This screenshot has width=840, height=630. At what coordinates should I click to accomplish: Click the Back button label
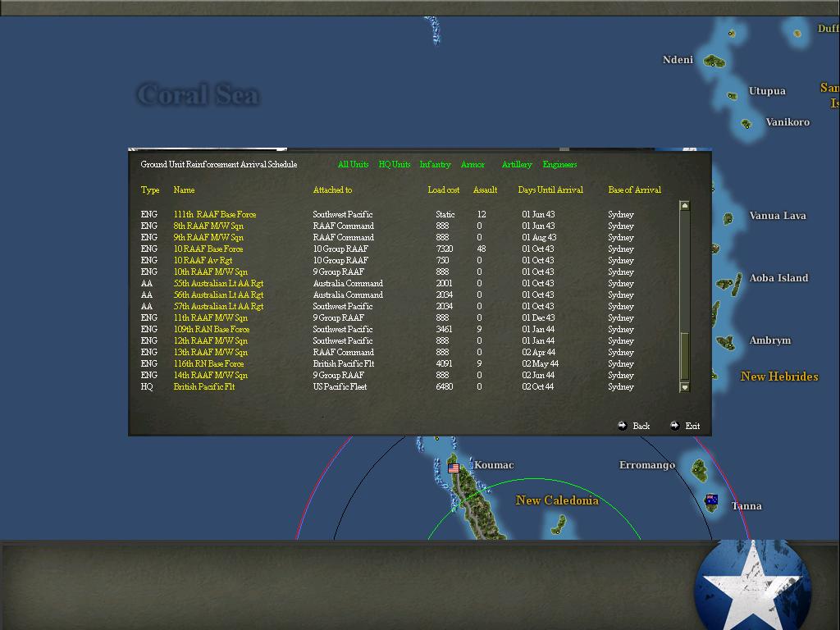[641, 426]
